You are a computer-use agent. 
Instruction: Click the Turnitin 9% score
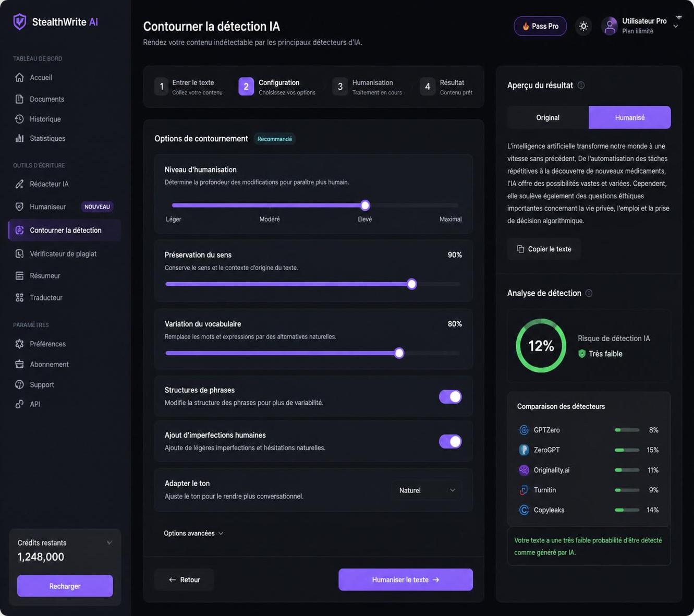pyautogui.click(x=653, y=490)
